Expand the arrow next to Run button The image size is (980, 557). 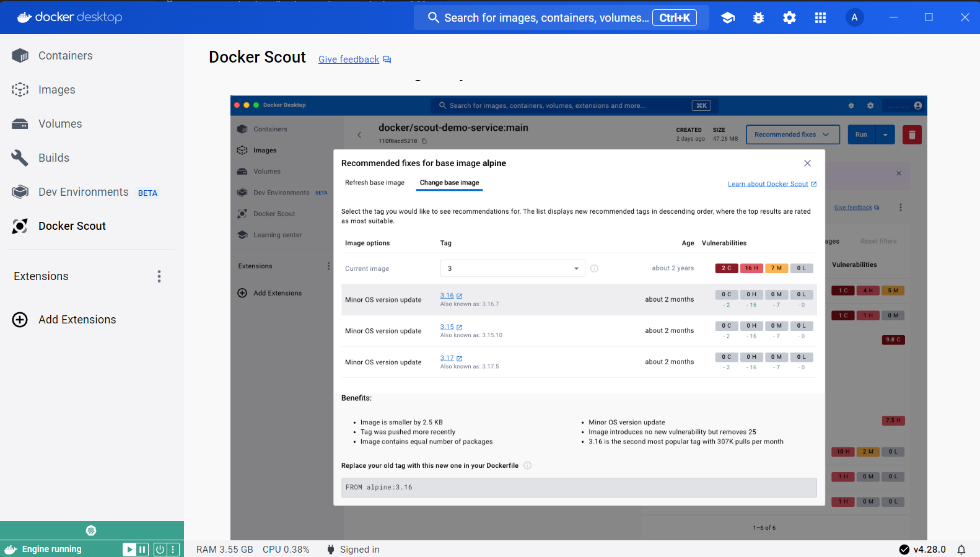pos(885,134)
